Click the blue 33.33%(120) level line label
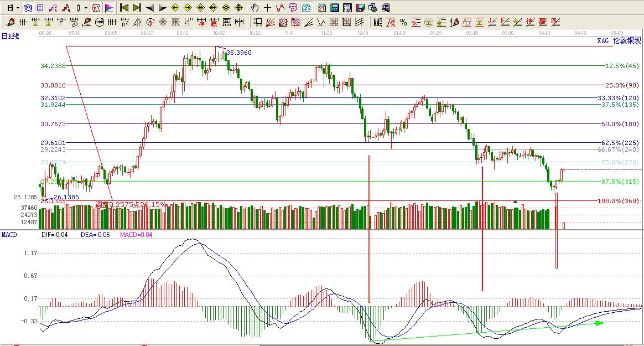644x346 pixels. point(617,98)
